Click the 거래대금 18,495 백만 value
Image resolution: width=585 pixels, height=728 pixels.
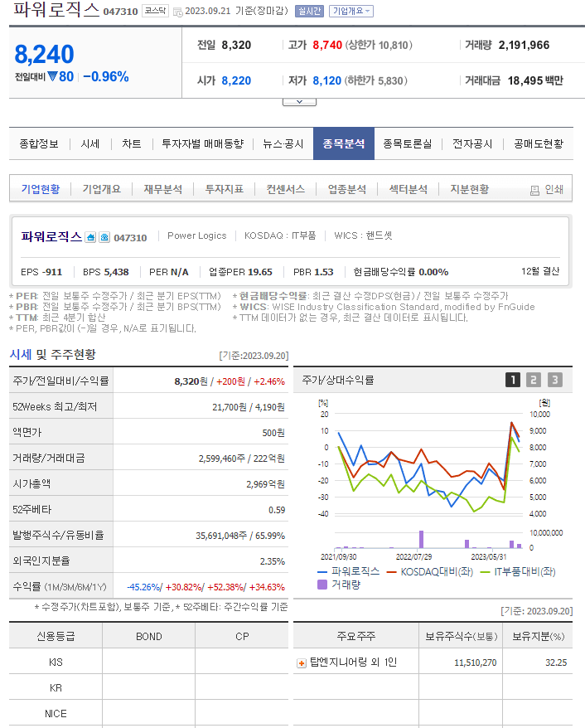(535, 80)
